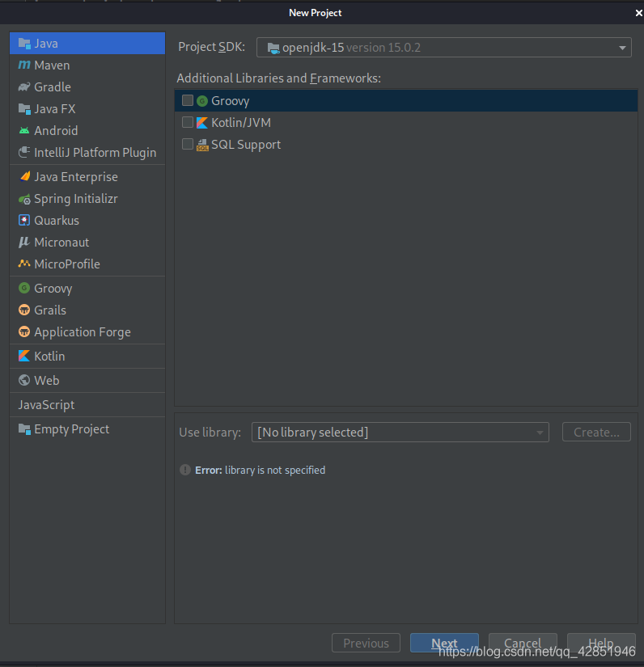Click the Next button

pos(444,644)
